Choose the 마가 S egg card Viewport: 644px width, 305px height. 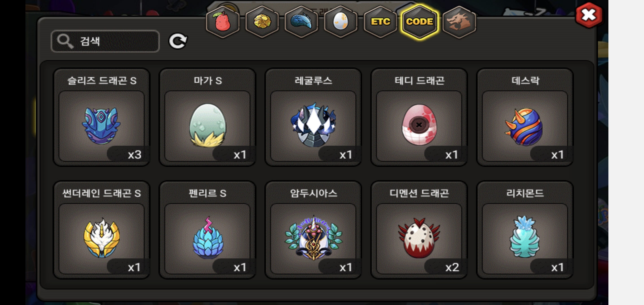tap(208, 117)
